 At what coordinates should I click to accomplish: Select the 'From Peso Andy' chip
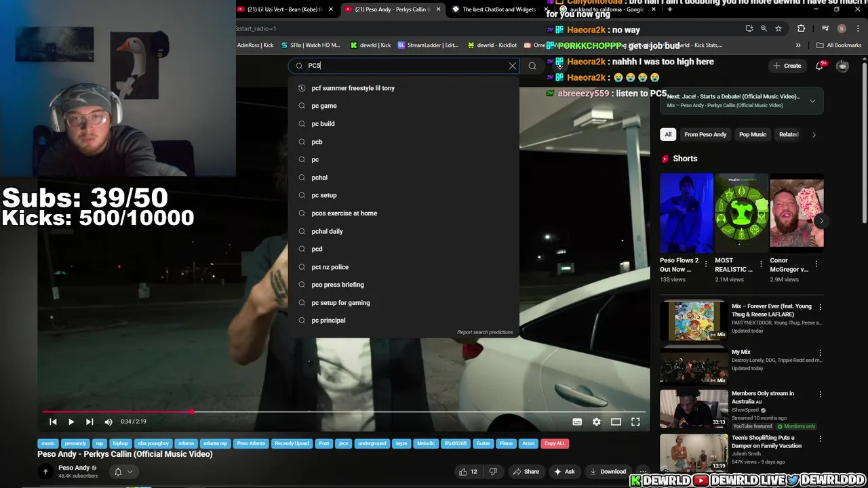click(705, 134)
